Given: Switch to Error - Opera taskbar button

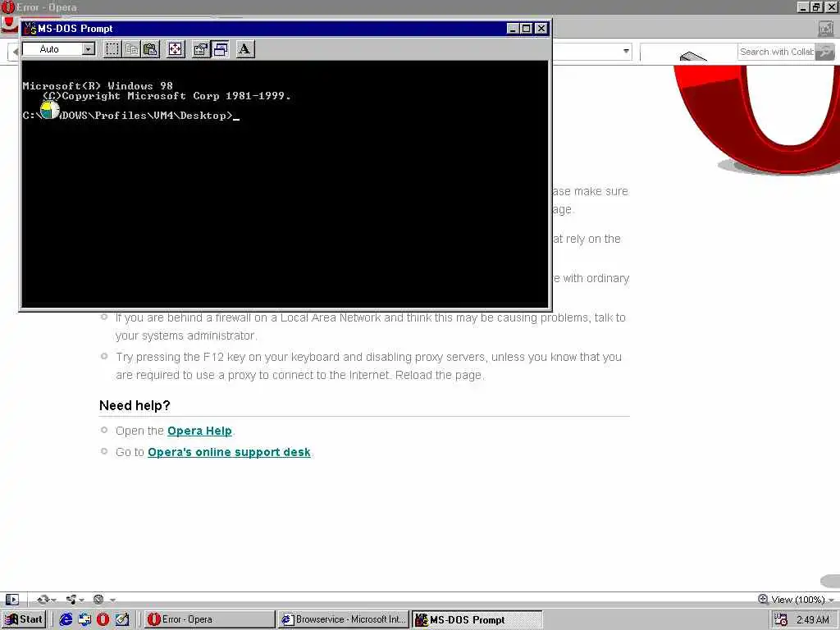Looking at the screenshot, I should tap(209, 619).
